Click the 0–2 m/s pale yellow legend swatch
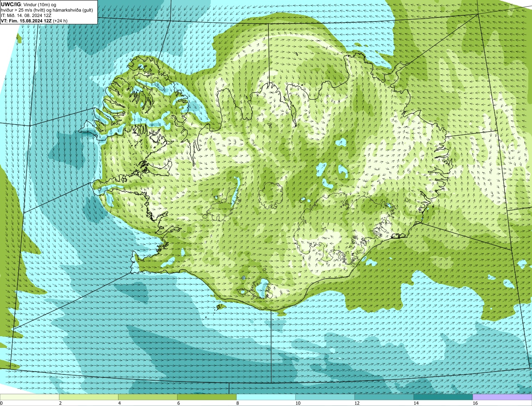The image size is (532, 406). click(x=30, y=397)
